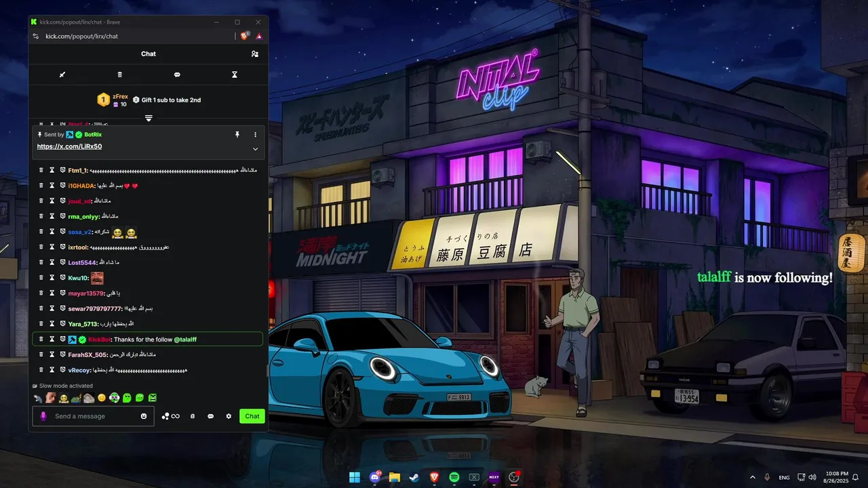The height and width of the screenshot is (488, 868).
Task: Open Steam from the taskbar
Action: click(414, 477)
